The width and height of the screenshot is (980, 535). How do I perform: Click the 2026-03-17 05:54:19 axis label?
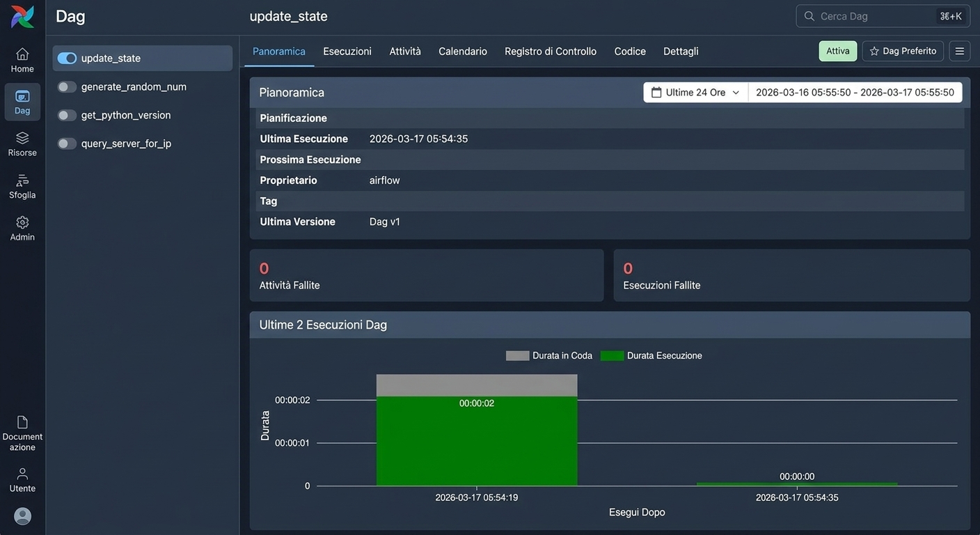477,497
